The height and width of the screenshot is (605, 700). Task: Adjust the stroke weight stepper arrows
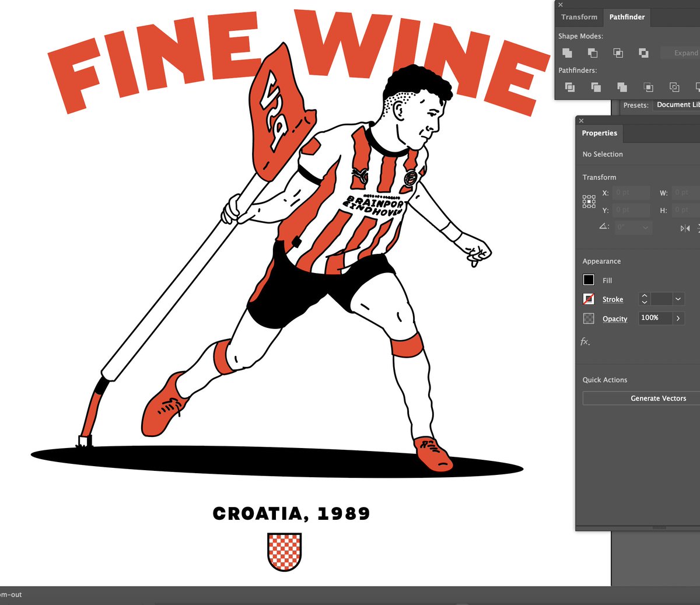pos(645,299)
